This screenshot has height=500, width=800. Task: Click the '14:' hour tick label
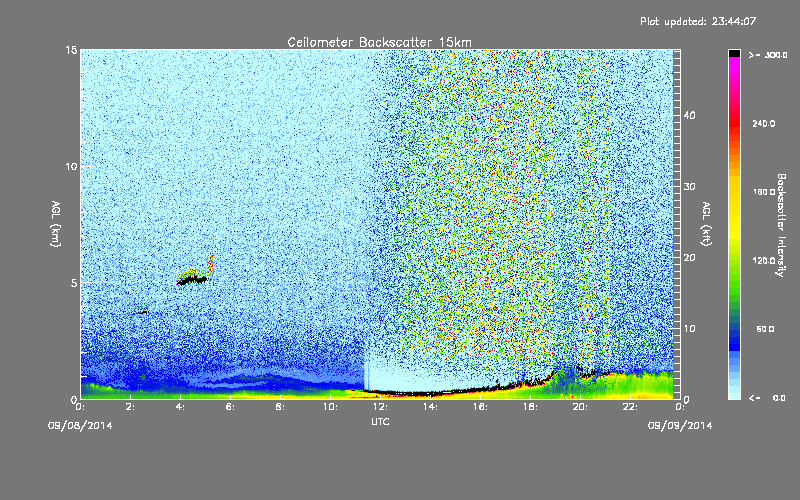[430, 407]
